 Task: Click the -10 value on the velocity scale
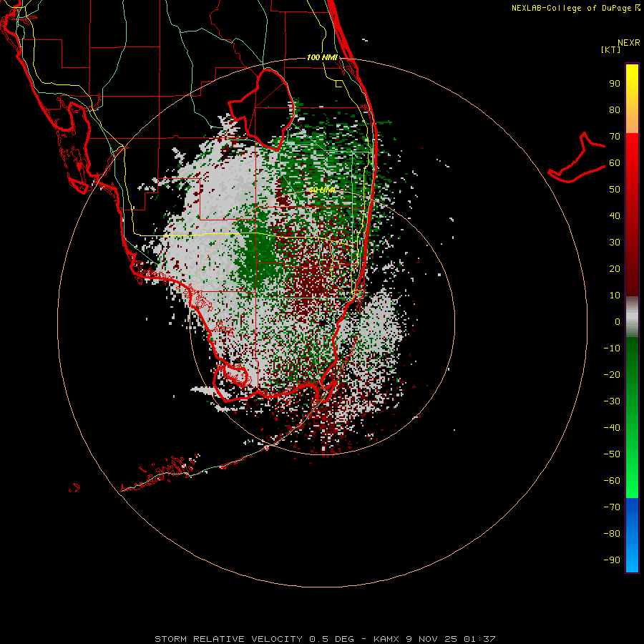(x=612, y=348)
